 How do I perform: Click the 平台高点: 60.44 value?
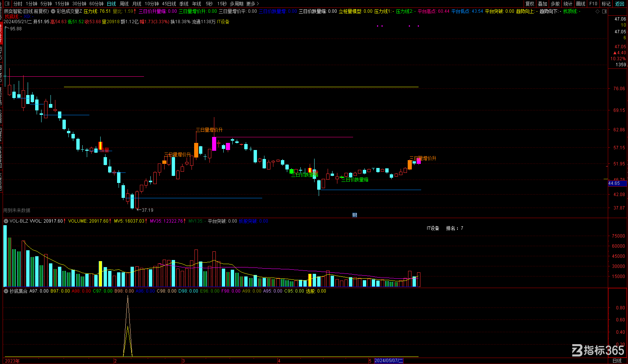434,11
